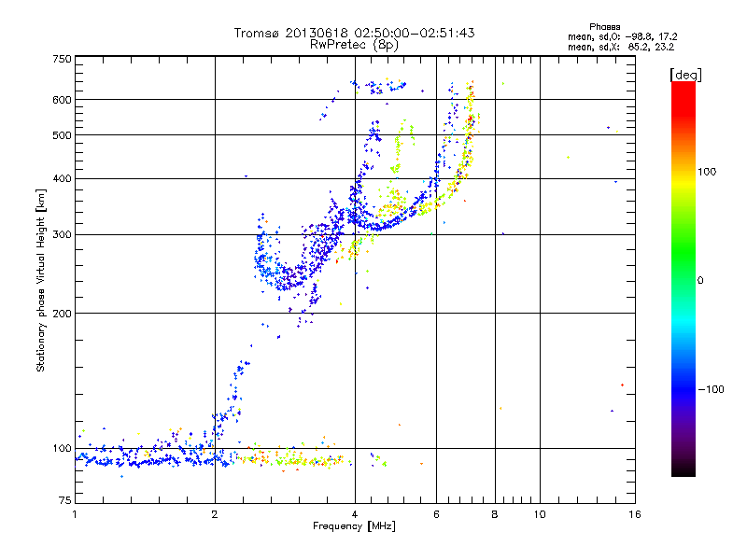This screenshot has width=747, height=560.
Task: Click the y-axis '100' tick label
Action: [x=62, y=449]
